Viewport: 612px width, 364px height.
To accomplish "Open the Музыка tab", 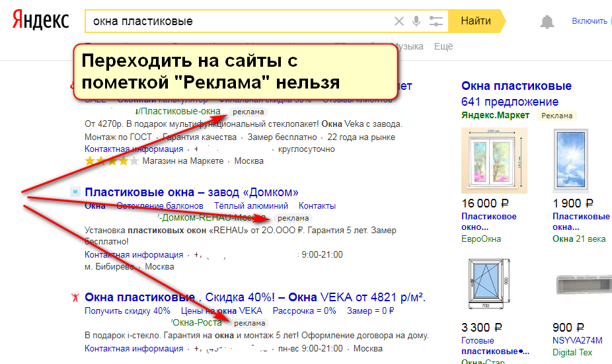I will (x=410, y=46).
